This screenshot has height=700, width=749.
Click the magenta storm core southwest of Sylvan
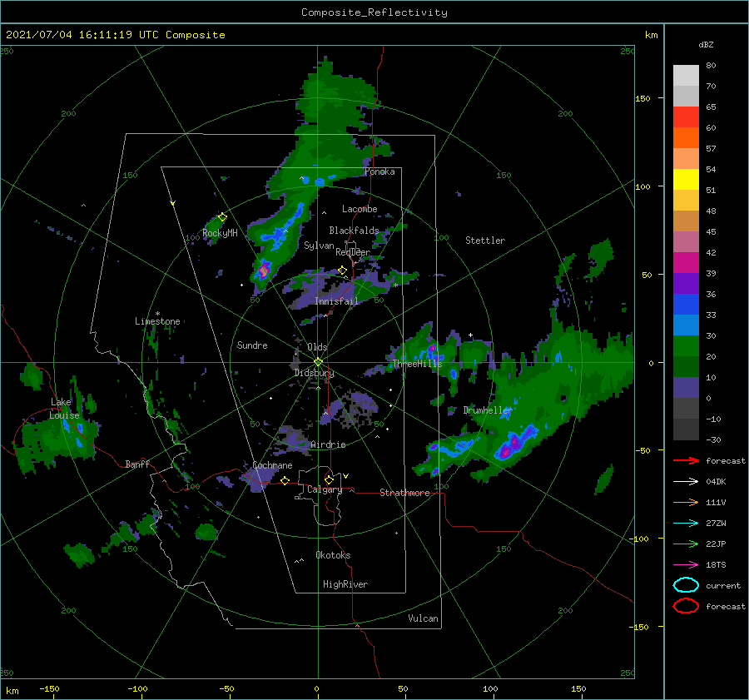pyautogui.click(x=263, y=271)
